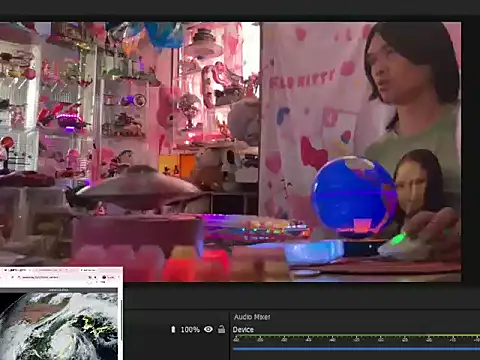Click the green audio level meter
This screenshot has width=480, height=360.
point(356,336)
